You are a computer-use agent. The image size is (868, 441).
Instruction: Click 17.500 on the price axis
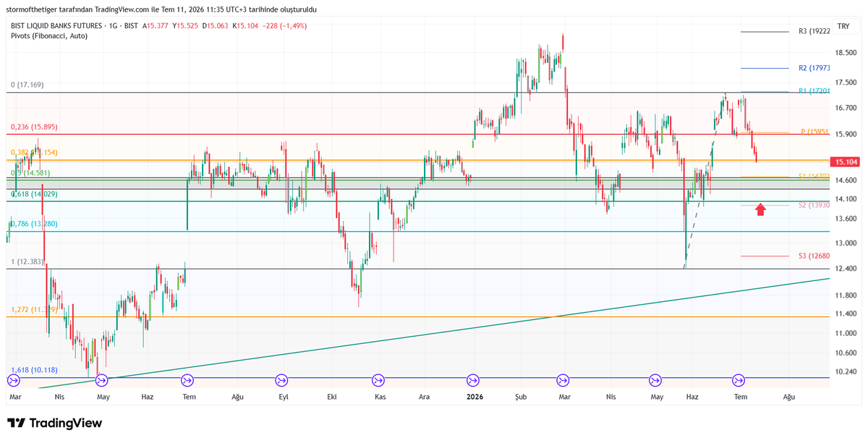pos(845,83)
